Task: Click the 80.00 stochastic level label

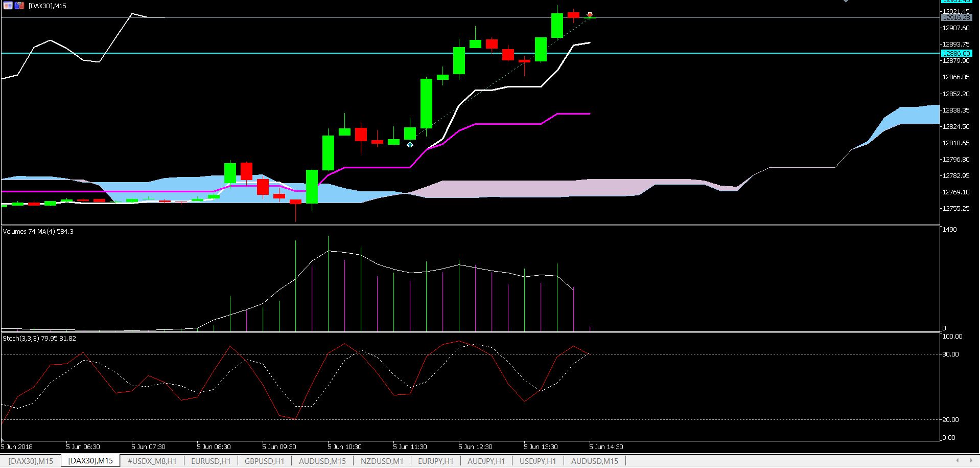Action: 950,354
